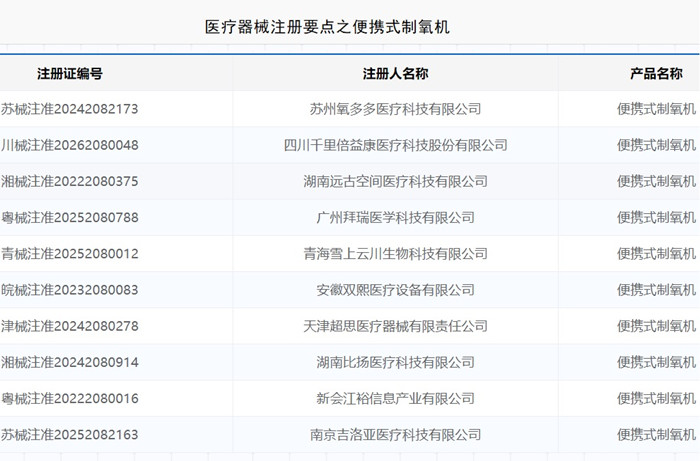Click 便携式制氧机 in the 安徽双熙 row
Screen dimensions: 700x461
tap(656, 290)
